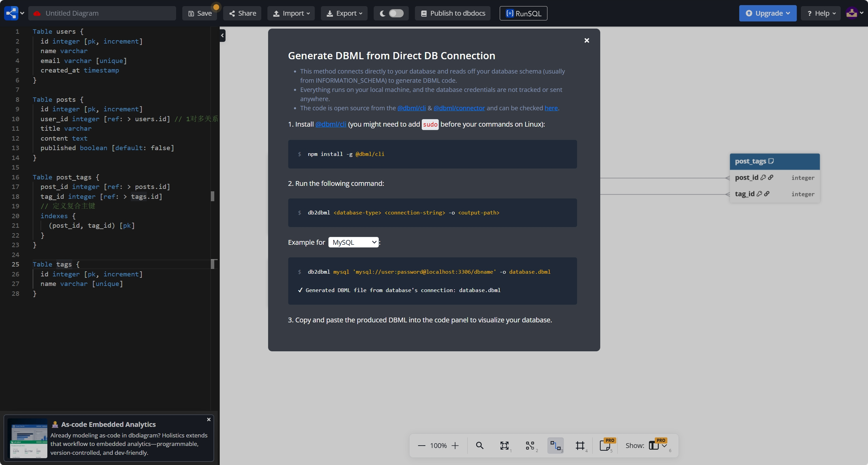Click the Share button
The width and height of the screenshot is (868, 465).
click(x=242, y=13)
